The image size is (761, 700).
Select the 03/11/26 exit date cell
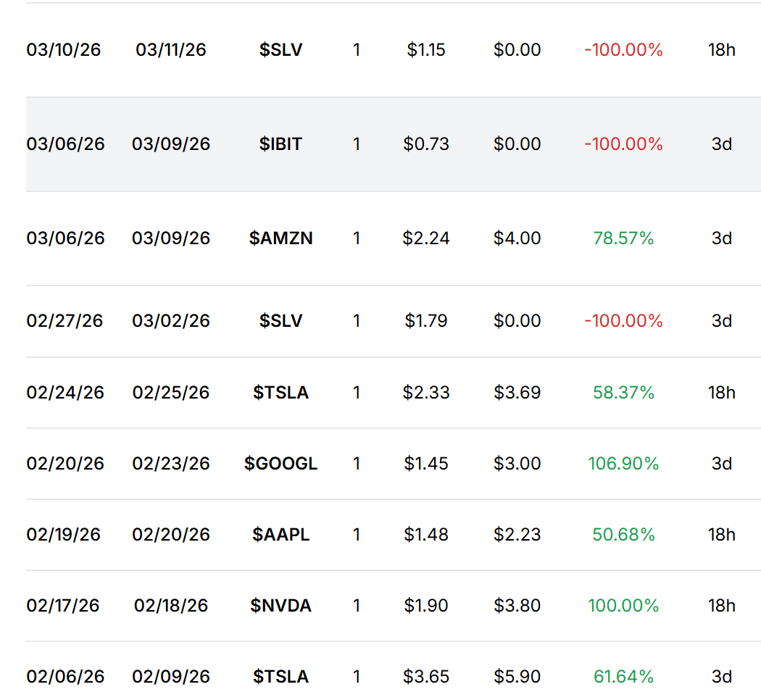pyautogui.click(x=171, y=49)
